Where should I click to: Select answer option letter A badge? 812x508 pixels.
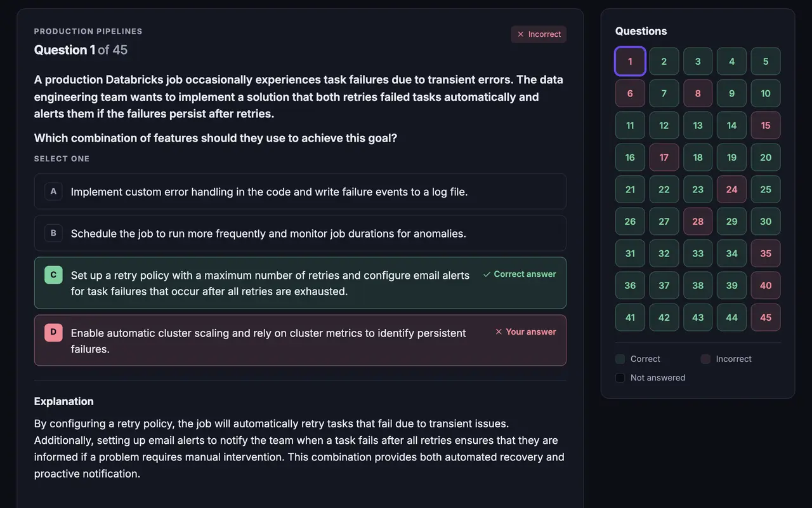53,191
